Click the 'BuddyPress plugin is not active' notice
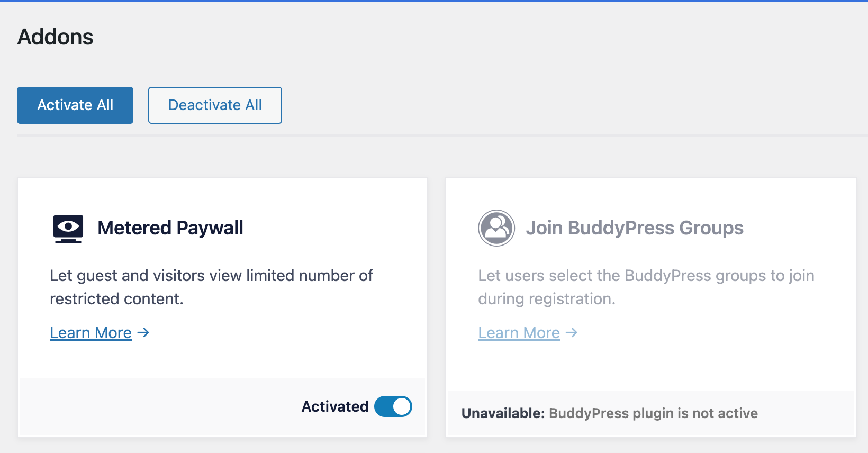Image resolution: width=868 pixels, height=453 pixels. coord(653,413)
